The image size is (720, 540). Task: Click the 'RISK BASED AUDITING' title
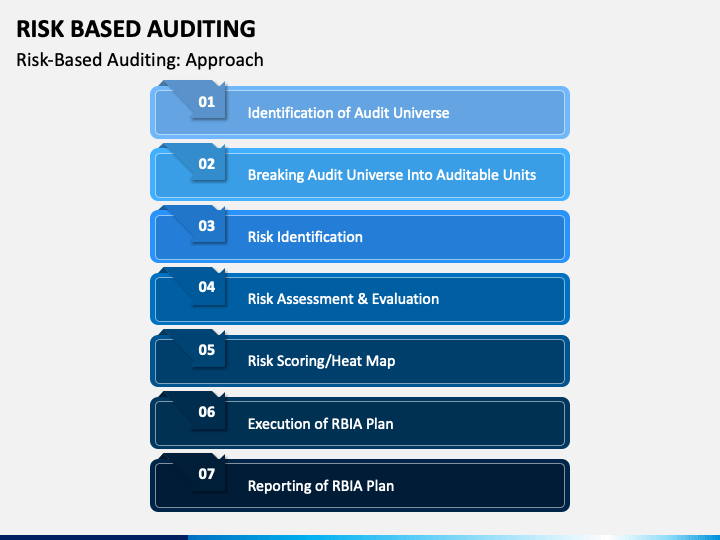tap(136, 29)
